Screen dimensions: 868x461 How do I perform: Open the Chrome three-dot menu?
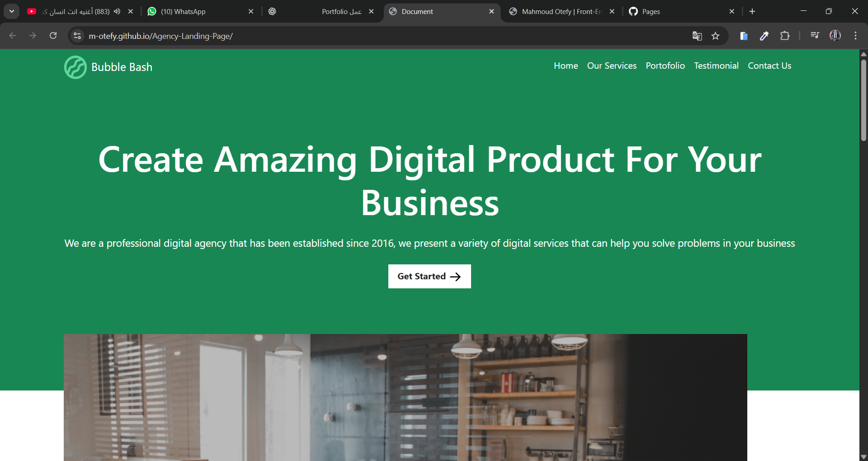(855, 36)
